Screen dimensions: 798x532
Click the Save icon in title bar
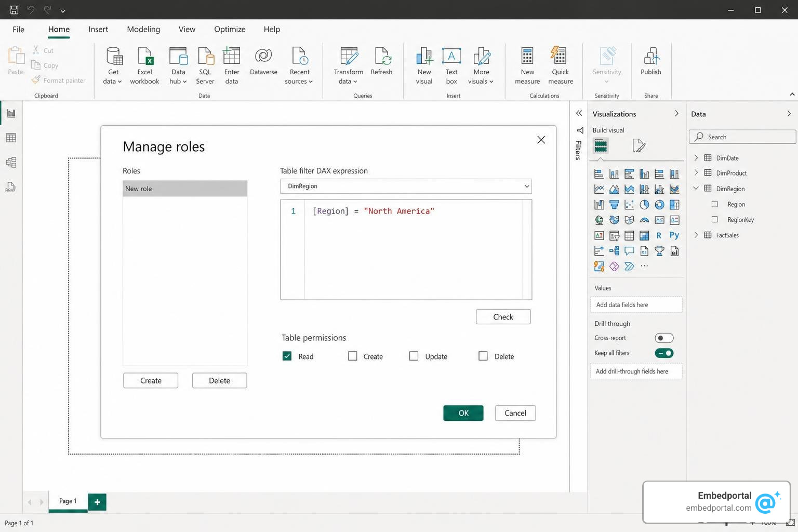(x=14, y=10)
